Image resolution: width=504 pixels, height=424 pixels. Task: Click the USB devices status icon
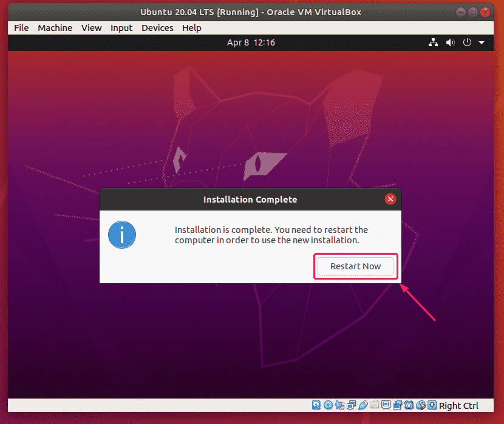tap(363, 405)
